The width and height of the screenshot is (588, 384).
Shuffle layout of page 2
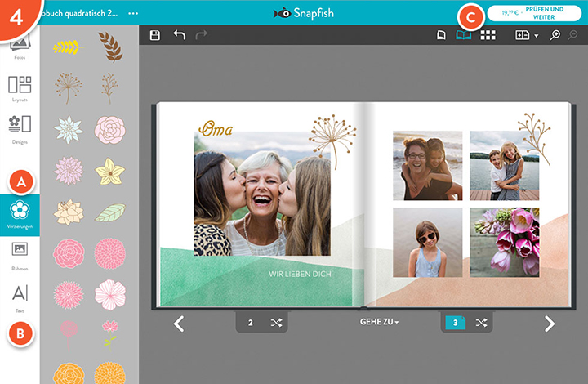click(x=276, y=323)
